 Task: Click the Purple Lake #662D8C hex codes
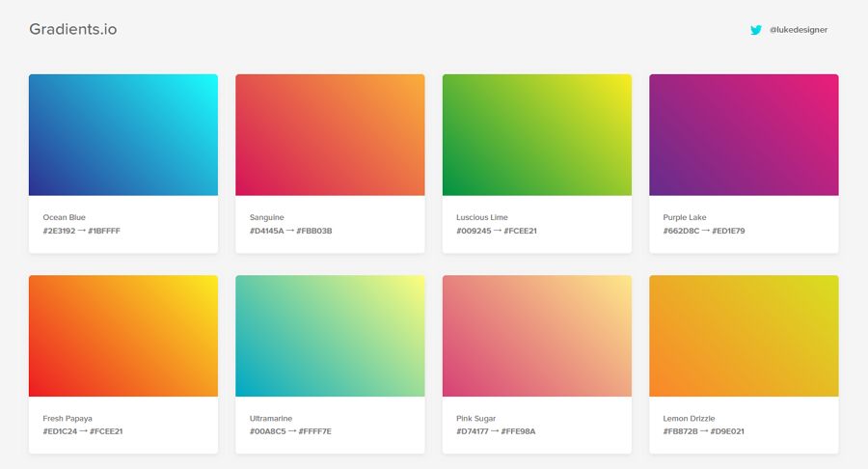click(x=704, y=231)
